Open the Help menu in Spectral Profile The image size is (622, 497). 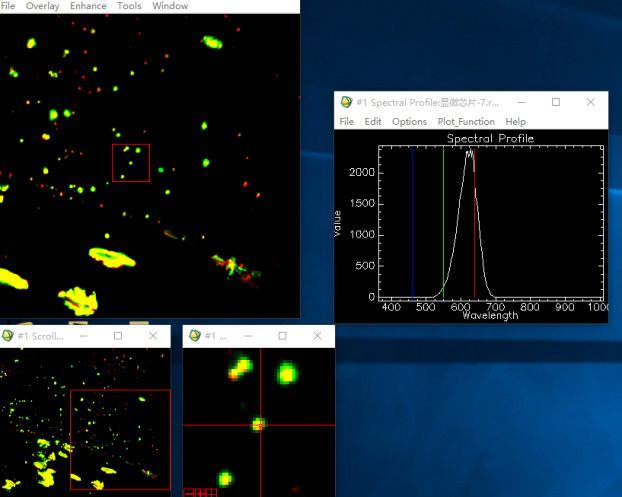pos(515,122)
